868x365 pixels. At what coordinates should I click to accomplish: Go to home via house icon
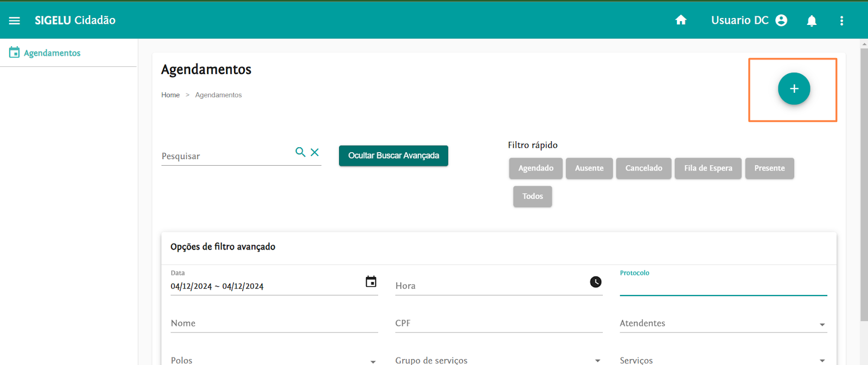pyautogui.click(x=681, y=20)
